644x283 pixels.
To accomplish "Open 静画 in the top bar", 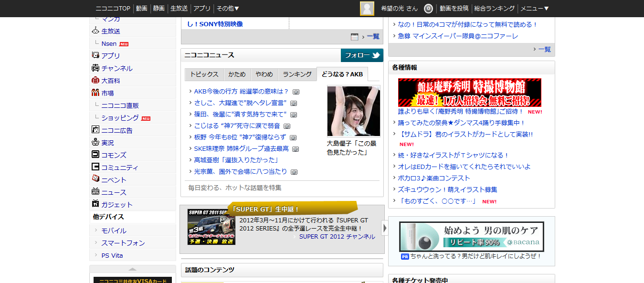I will (159, 9).
